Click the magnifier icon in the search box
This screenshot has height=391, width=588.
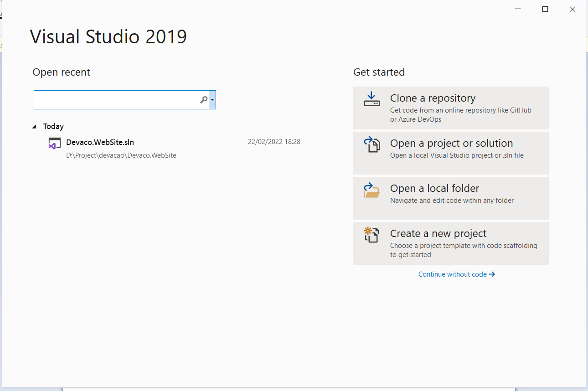tap(204, 100)
